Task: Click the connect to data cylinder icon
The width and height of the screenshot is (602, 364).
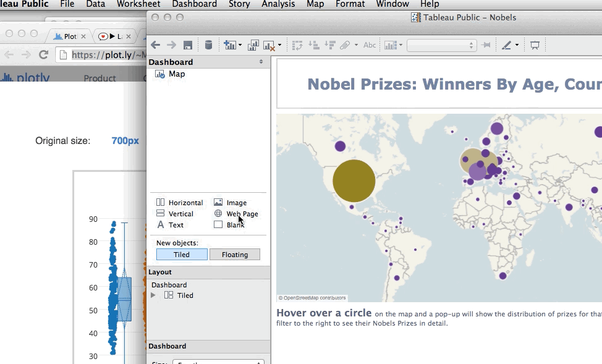Action: [x=208, y=45]
